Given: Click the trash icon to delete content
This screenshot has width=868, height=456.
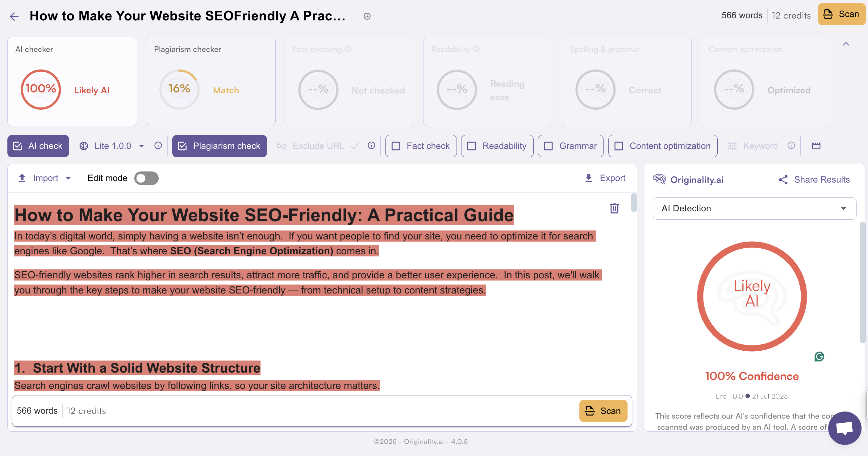Looking at the screenshot, I should 614,209.
